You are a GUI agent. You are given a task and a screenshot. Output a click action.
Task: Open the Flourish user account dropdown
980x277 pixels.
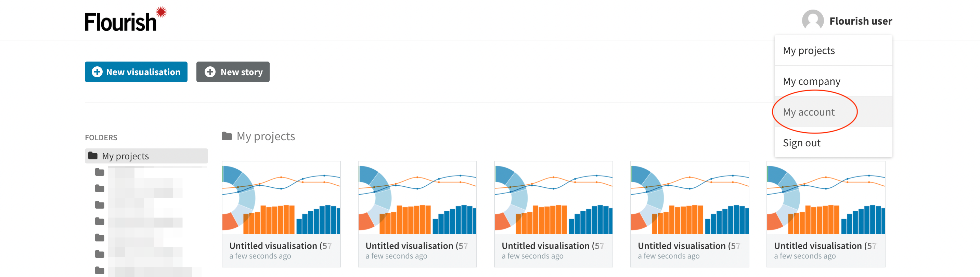(x=847, y=21)
